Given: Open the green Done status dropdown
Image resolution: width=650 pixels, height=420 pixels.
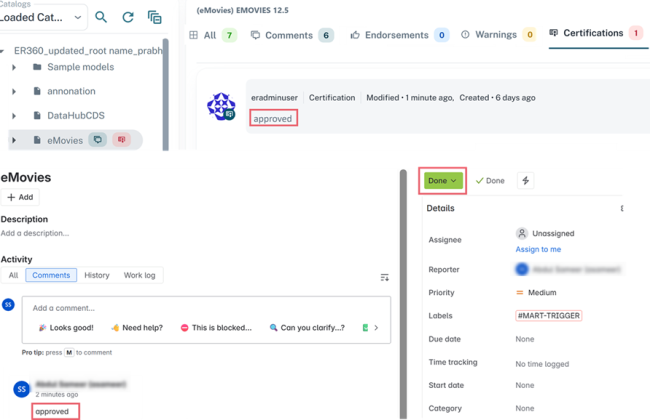Looking at the screenshot, I should (443, 181).
